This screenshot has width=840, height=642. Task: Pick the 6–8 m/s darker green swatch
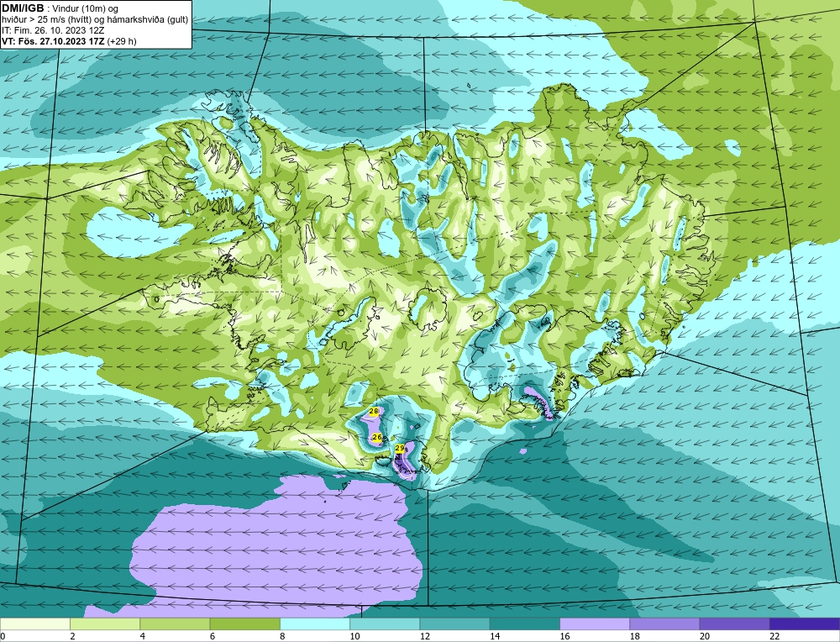[x=244, y=624]
